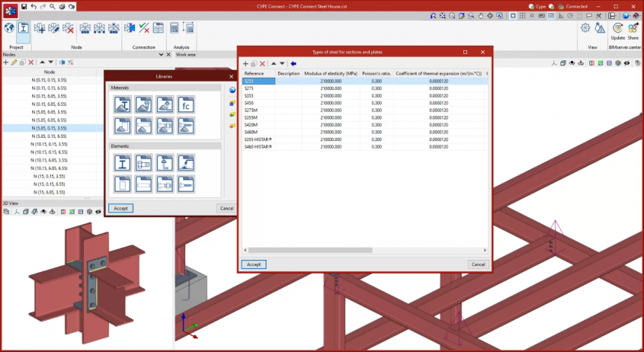Open the magnifier search icon in title bar
This screenshot has height=352, width=644.
[x=52, y=6]
